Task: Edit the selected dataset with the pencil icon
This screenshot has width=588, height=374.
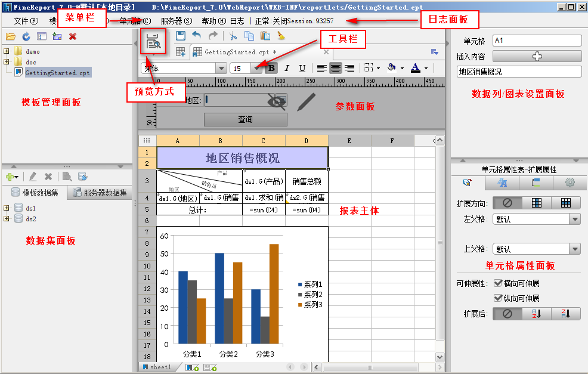Action: point(33,177)
